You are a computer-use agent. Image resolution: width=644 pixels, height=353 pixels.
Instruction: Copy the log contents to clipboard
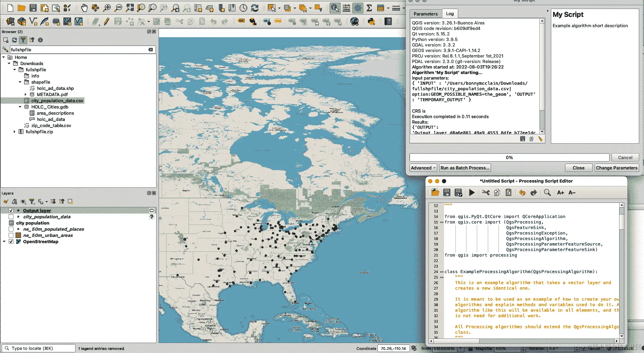(531, 139)
